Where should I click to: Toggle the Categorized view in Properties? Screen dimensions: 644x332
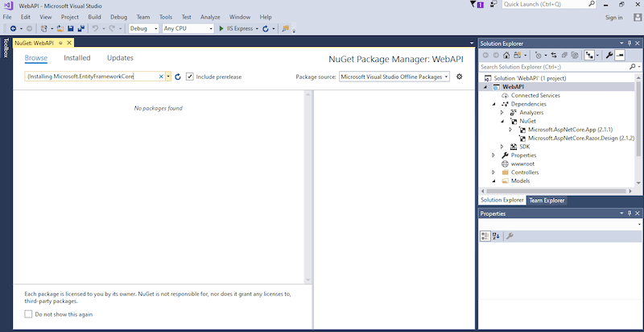pos(485,236)
